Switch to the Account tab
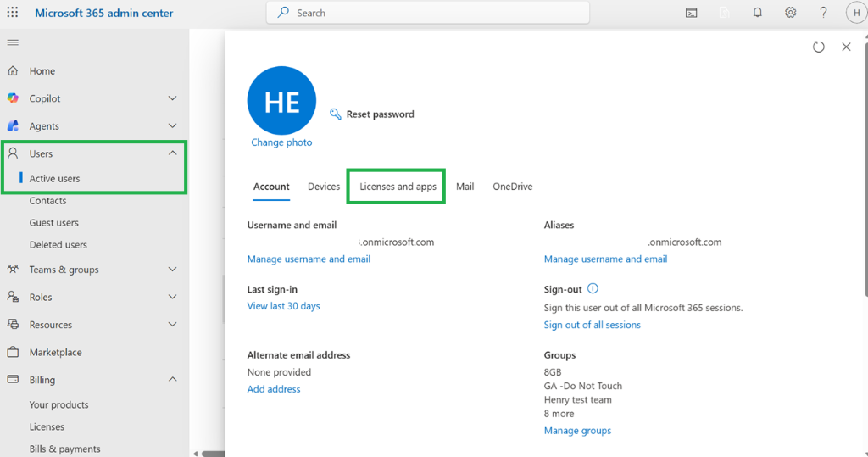868x457 pixels. tap(271, 187)
